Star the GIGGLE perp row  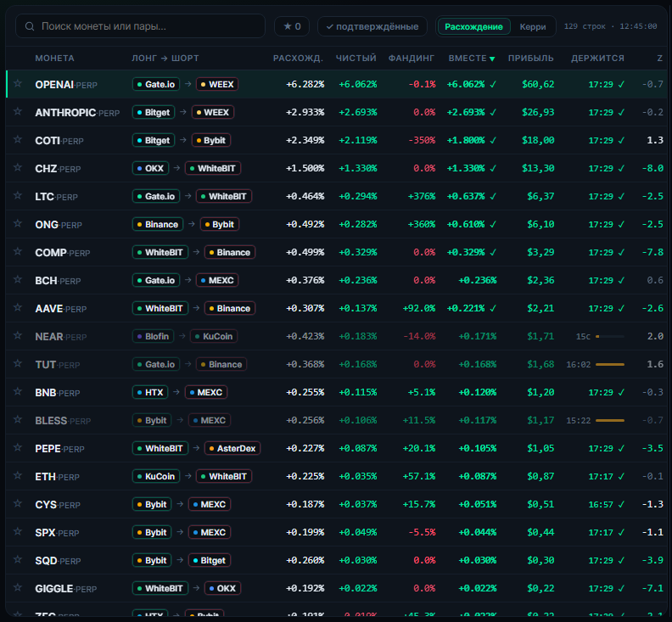18,587
